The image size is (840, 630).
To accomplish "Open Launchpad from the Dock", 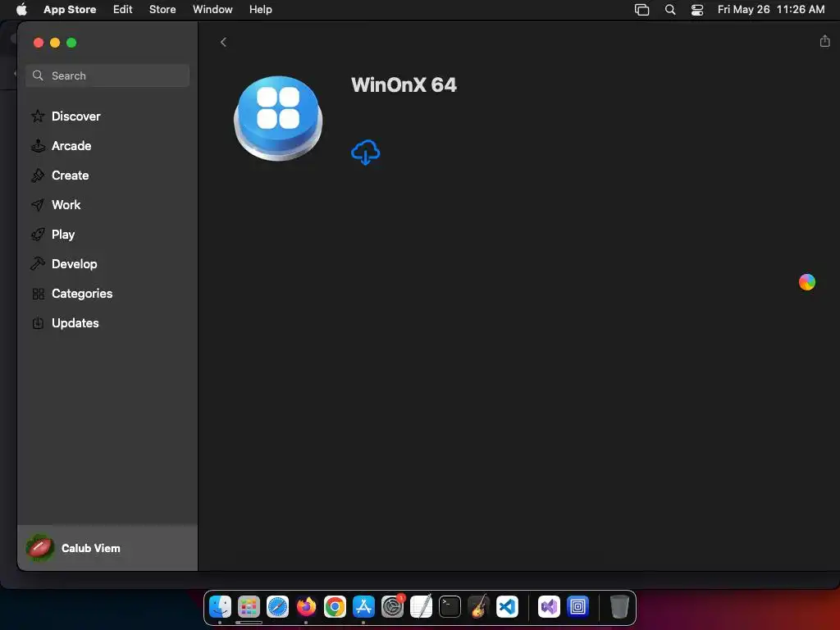I will [x=249, y=606].
